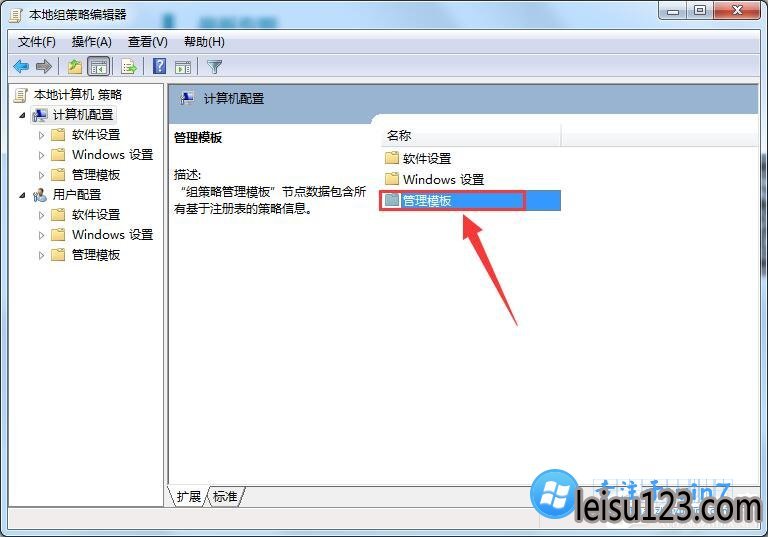Select 管理模板 folder in the right list
The width and height of the screenshot is (768, 537).
click(x=470, y=200)
